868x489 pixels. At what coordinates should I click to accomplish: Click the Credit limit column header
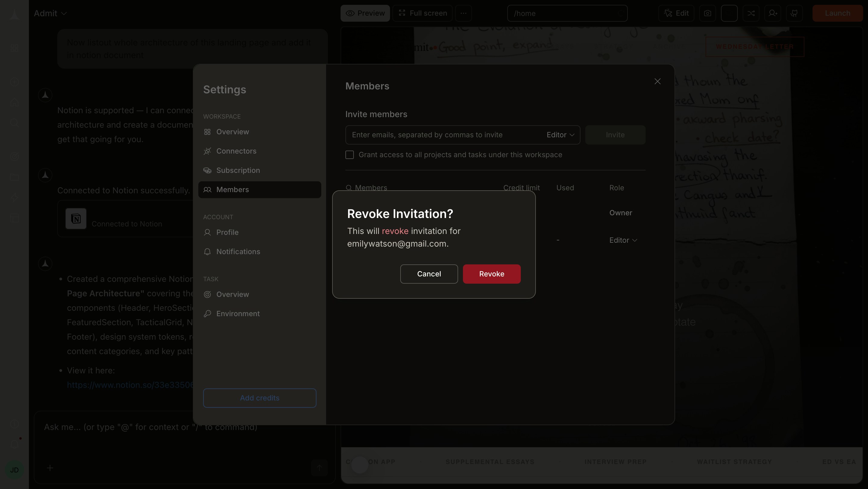521,188
